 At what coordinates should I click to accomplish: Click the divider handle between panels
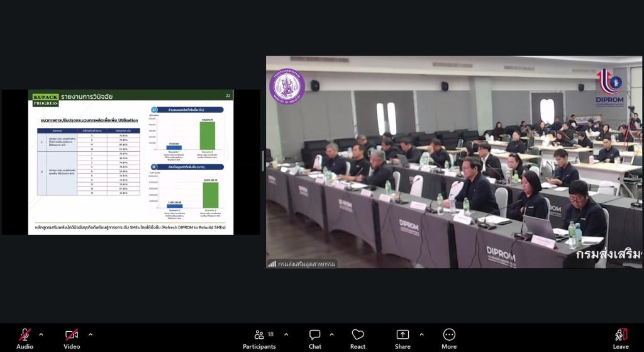point(263,161)
